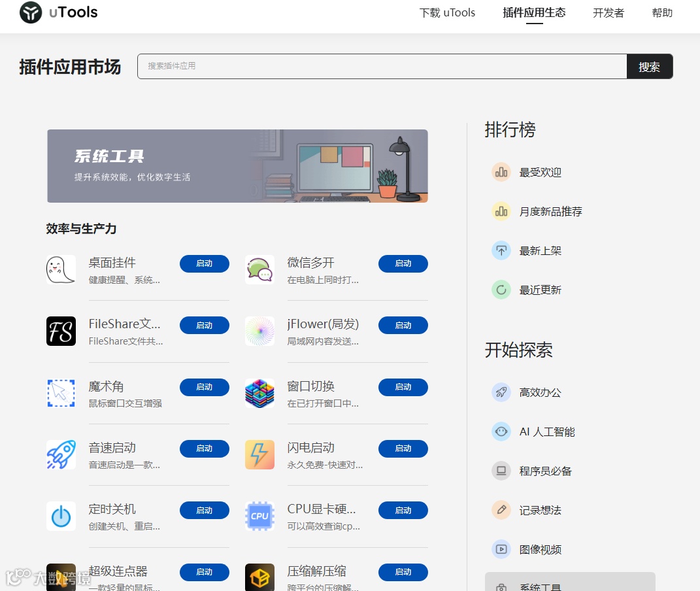Open the 桌面挂件 ghost icon

[x=61, y=269]
